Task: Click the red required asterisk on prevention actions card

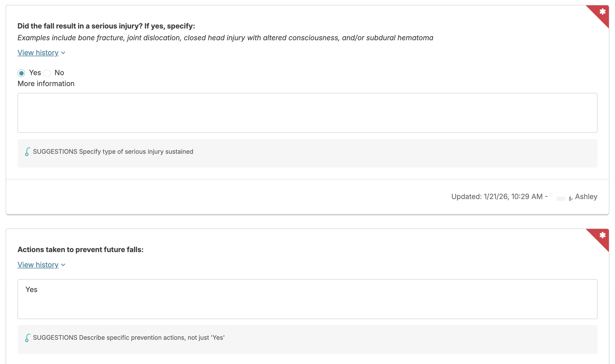Action: [x=602, y=235]
